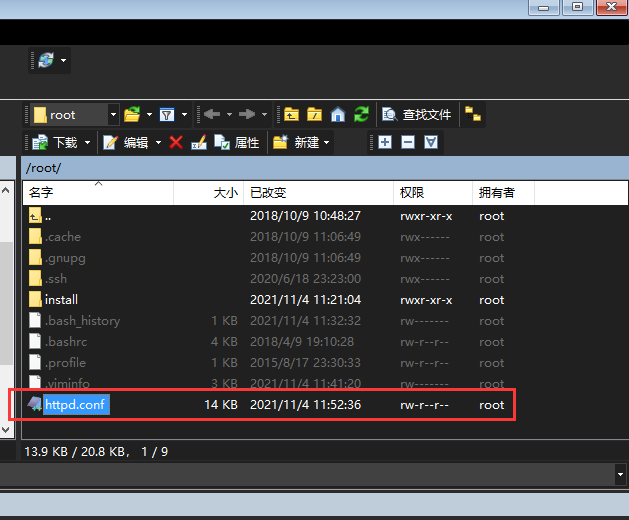Click httpd.conf permissions rw-r--r--

coord(424,405)
